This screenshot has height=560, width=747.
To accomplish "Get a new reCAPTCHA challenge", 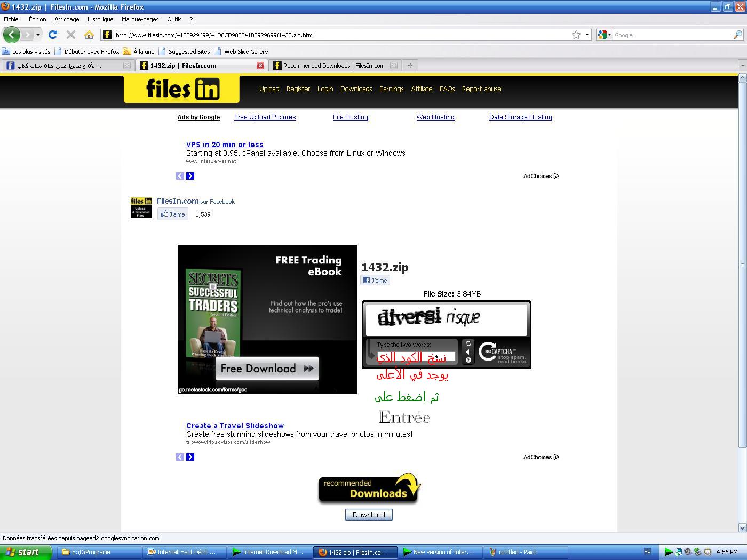I will [468, 344].
